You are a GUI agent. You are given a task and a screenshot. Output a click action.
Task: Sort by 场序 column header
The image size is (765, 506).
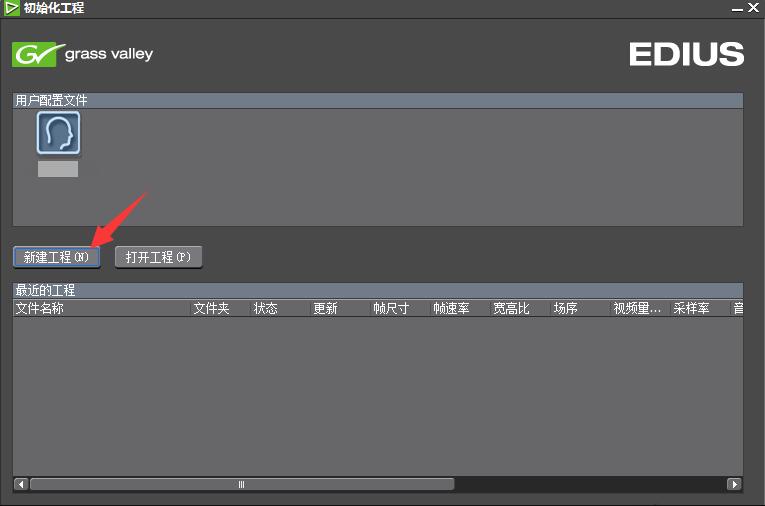580,308
